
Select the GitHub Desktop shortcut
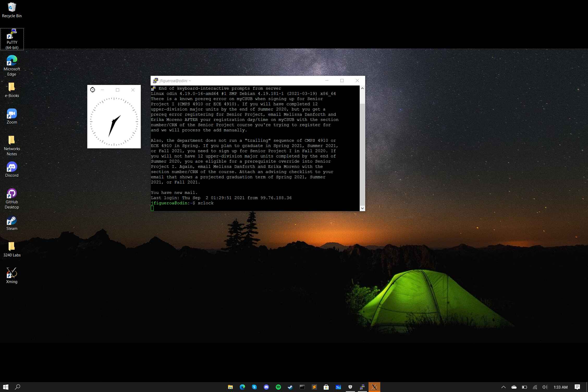click(12, 199)
